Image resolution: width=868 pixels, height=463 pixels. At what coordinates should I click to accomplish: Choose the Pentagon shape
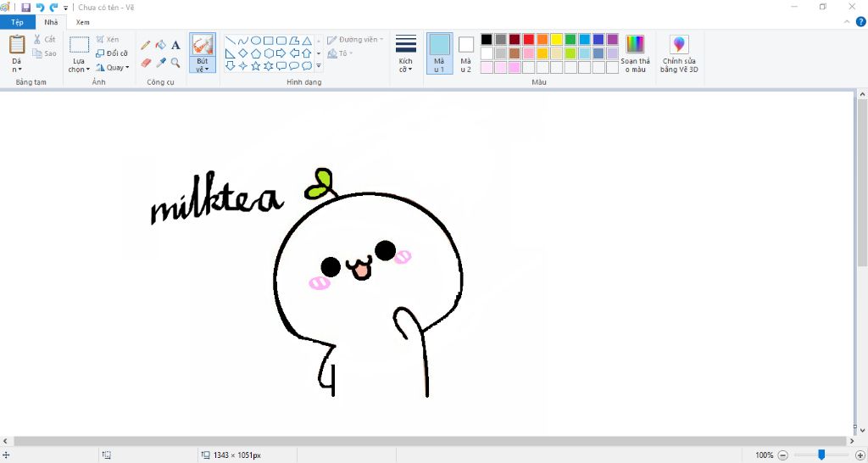point(256,53)
